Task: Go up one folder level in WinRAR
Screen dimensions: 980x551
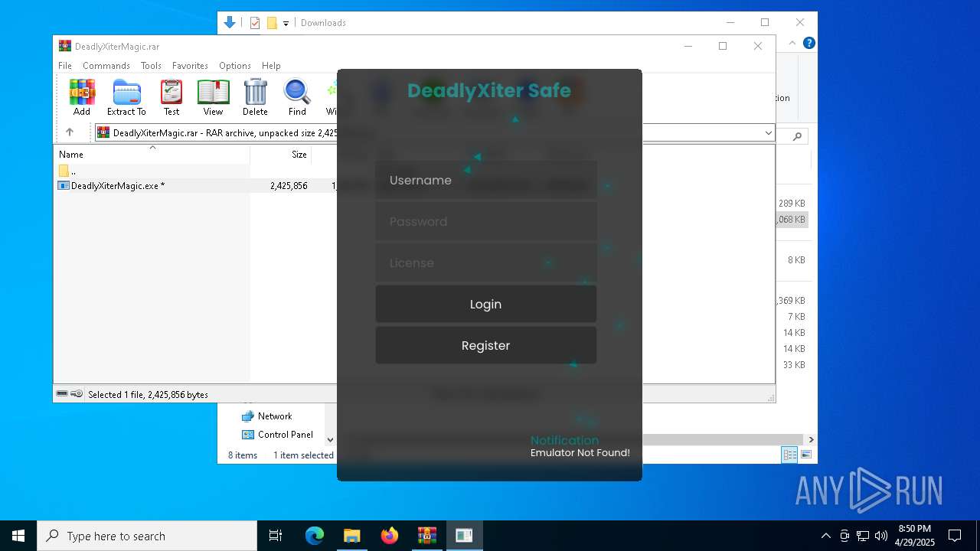Action: 69,132
